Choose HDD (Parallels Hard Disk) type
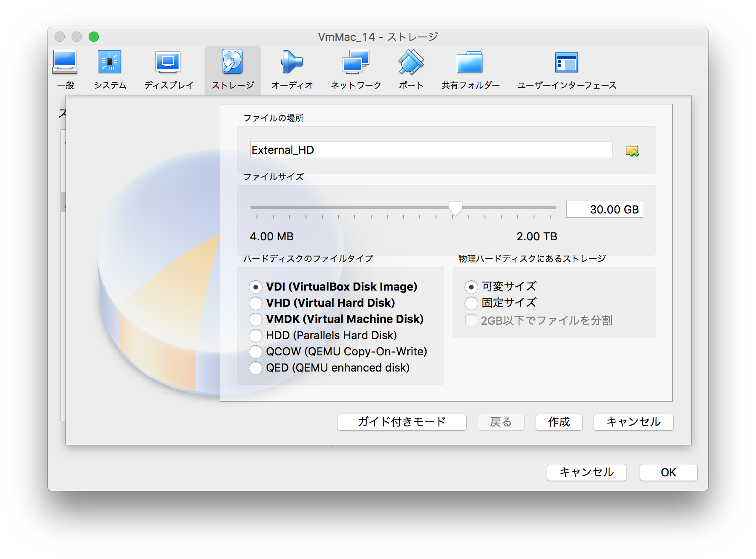This screenshot has height=559, width=756. [x=256, y=336]
